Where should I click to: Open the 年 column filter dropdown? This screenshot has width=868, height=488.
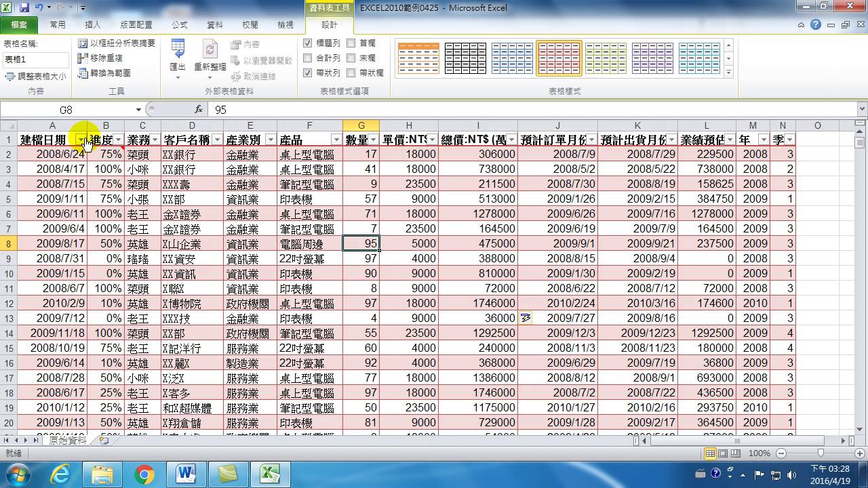(763, 140)
